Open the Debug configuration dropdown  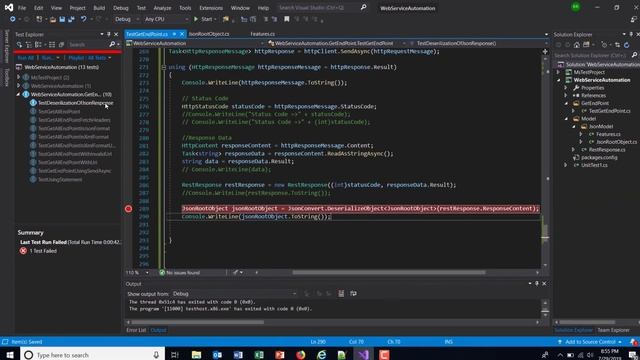tap(126, 19)
